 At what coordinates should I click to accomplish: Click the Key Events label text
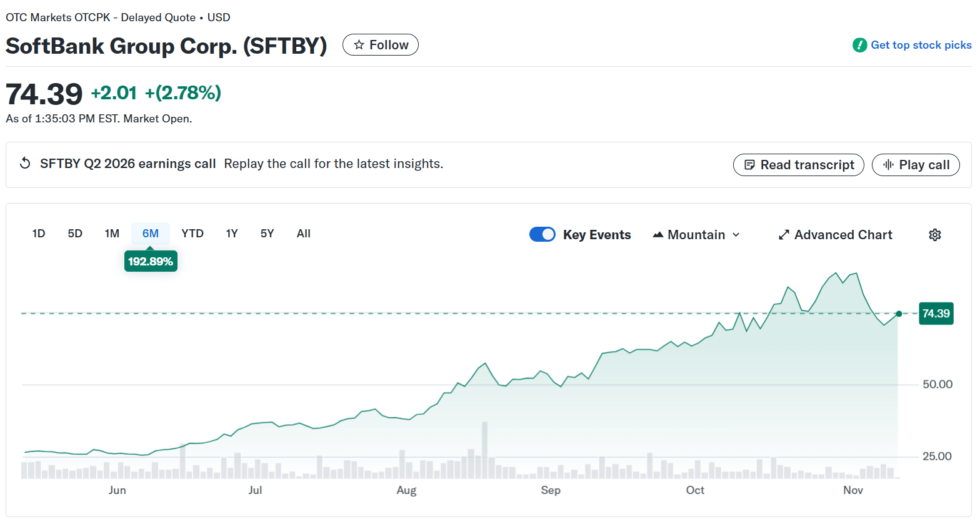597,235
